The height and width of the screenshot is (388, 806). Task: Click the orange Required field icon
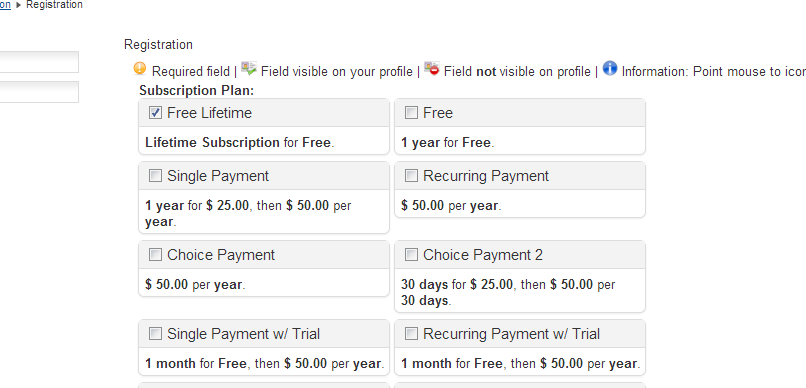[139, 68]
